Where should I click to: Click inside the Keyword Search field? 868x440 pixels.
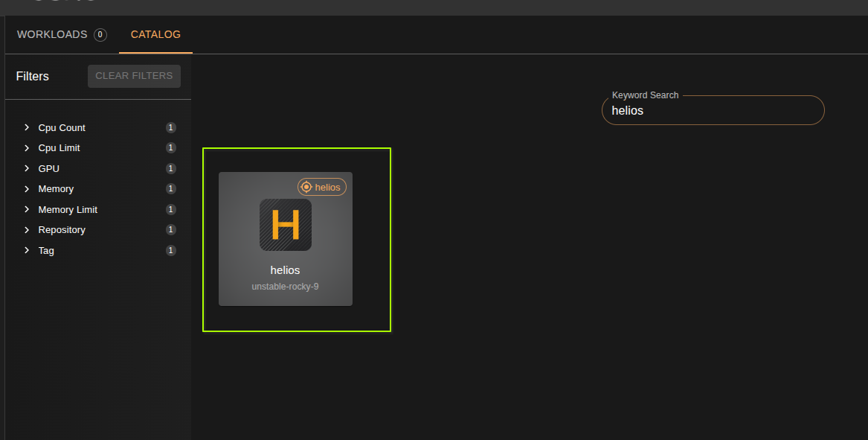click(x=712, y=110)
